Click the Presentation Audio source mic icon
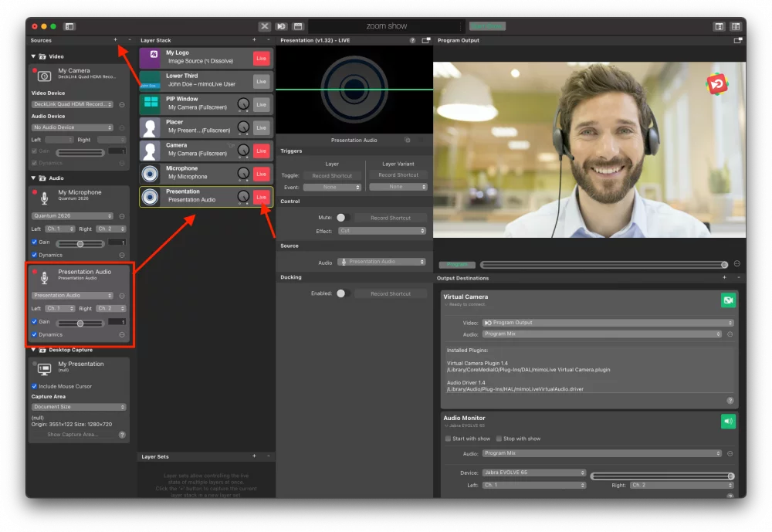This screenshot has height=532, width=772. click(44, 277)
